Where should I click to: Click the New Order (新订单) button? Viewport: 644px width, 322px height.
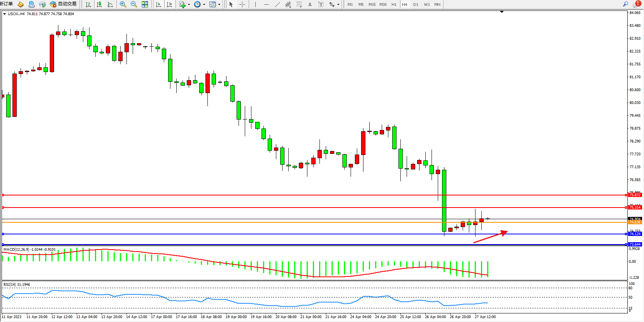tap(6, 4)
